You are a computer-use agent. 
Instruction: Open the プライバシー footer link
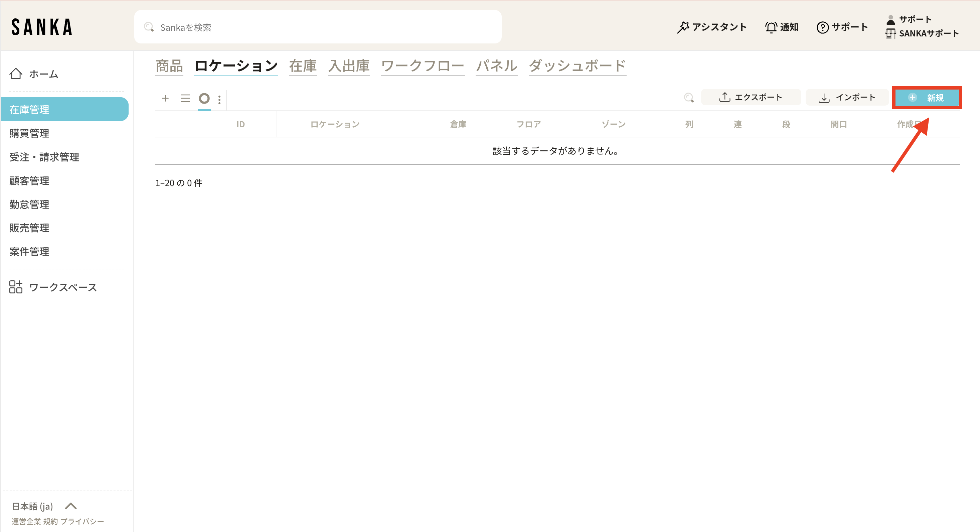82,522
